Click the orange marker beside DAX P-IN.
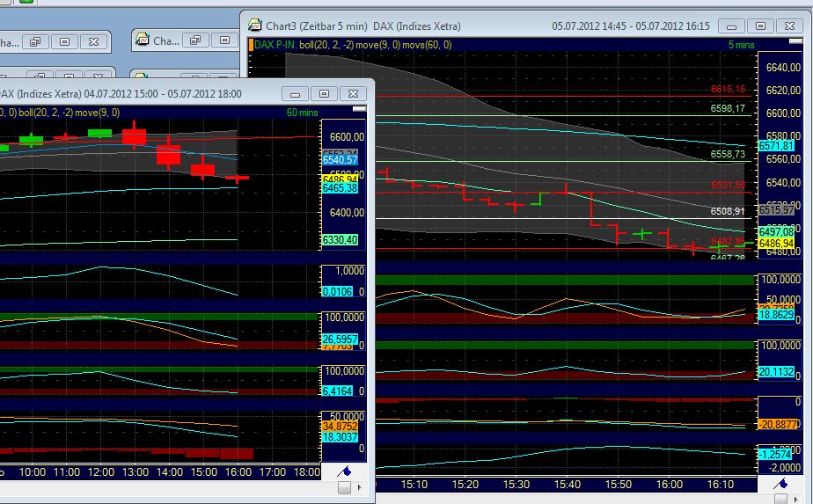The image size is (813, 504). click(x=251, y=45)
